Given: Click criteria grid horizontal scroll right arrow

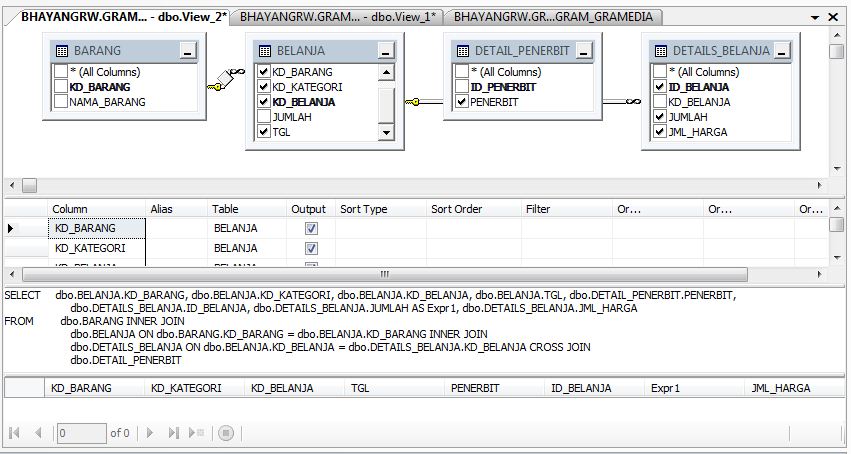Looking at the screenshot, I should tap(820, 274).
